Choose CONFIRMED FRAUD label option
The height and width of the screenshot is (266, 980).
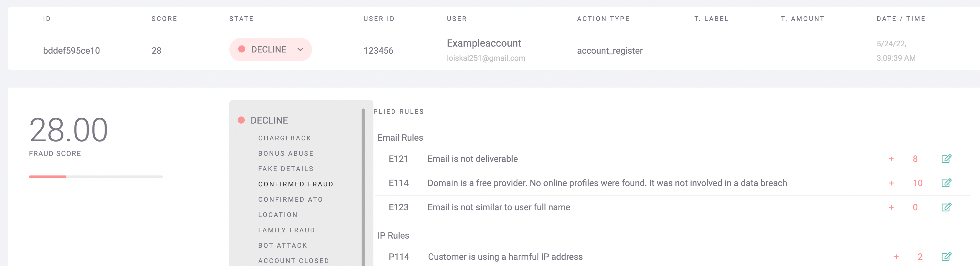(295, 184)
